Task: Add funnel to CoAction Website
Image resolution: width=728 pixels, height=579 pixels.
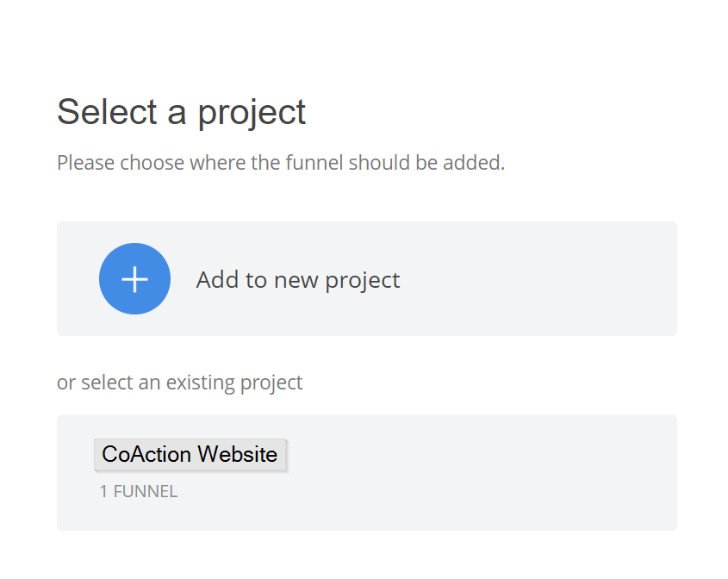Action: pos(190,455)
